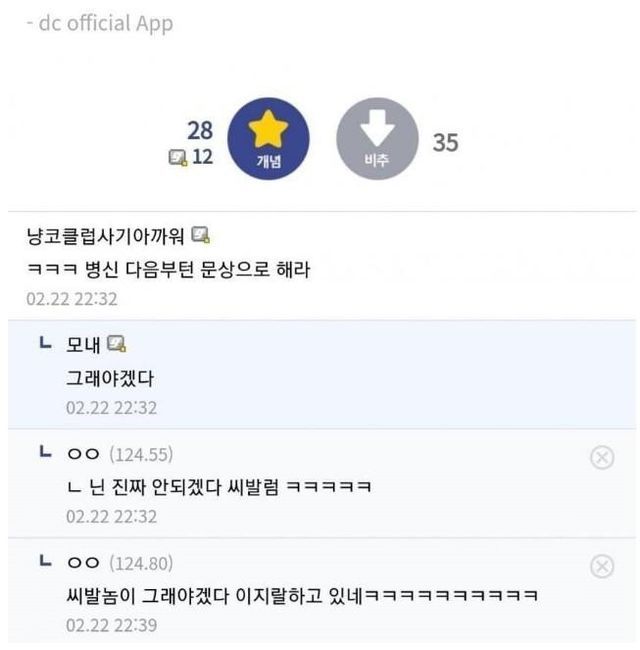This screenshot has width=640, height=650.
Task: Tap the 그래야겠다 reply text by 모내
Action: pos(109,379)
